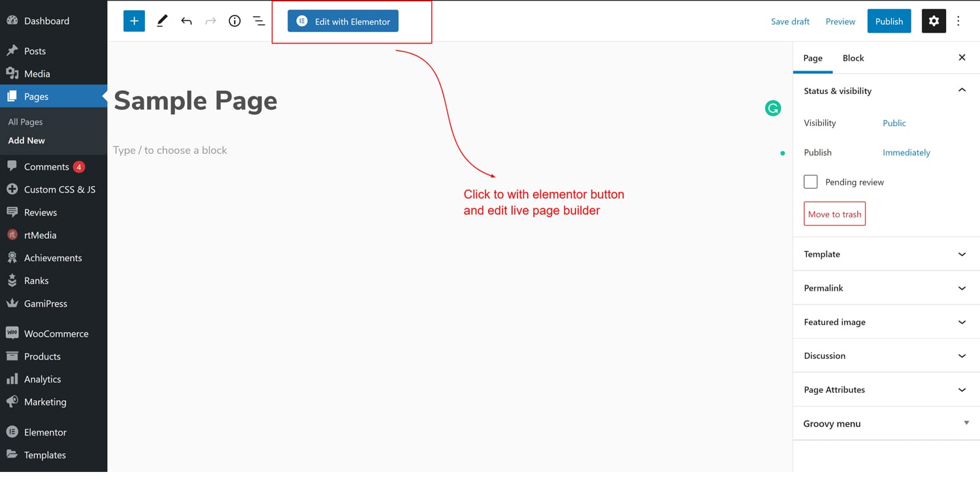This screenshot has width=980, height=502.
Task: Click the undo arrow icon
Action: coord(186,21)
